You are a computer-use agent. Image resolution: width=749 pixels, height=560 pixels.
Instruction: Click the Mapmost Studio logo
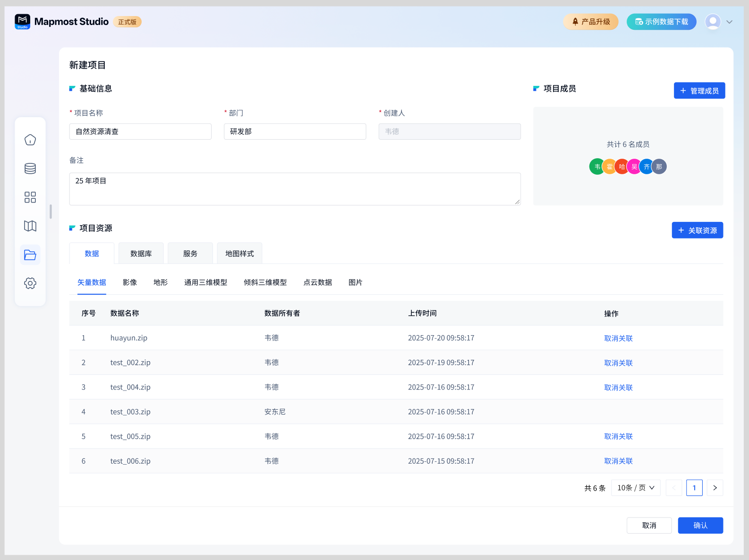(62, 22)
